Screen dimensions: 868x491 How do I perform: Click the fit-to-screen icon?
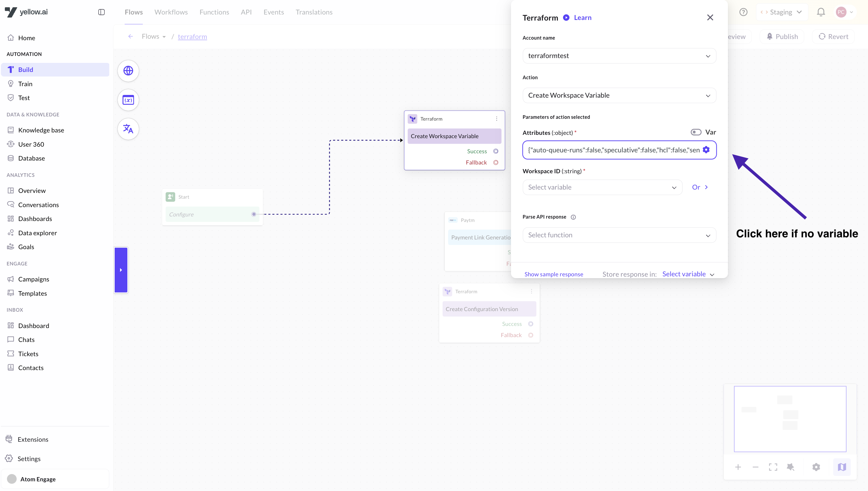(x=773, y=467)
